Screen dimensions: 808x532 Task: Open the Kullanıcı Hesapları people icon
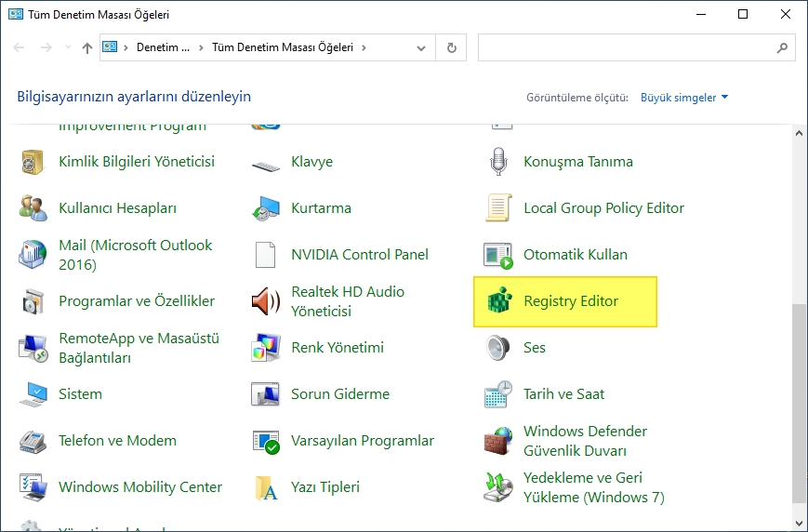[x=33, y=208]
